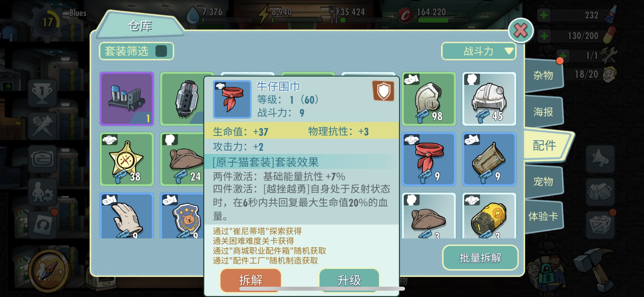The image size is (644, 297).
Task: Select the yellow fusion core item
Action: (489, 216)
